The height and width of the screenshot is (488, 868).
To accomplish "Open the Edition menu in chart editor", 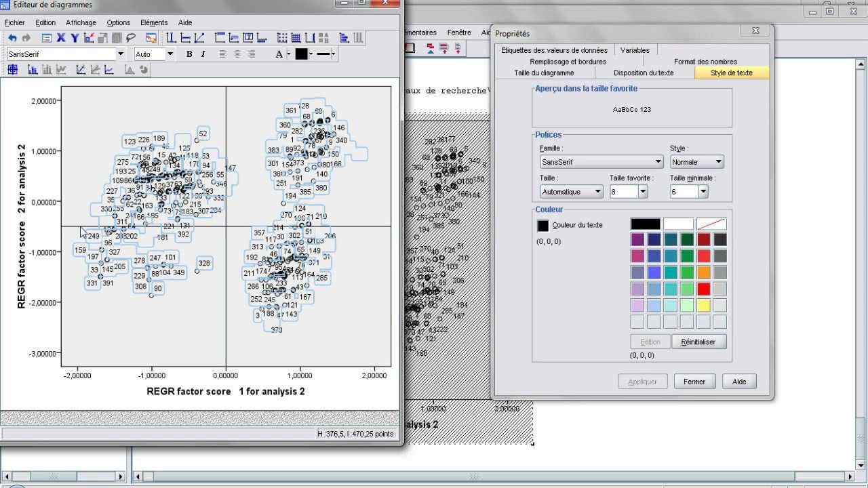I will [x=45, y=22].
